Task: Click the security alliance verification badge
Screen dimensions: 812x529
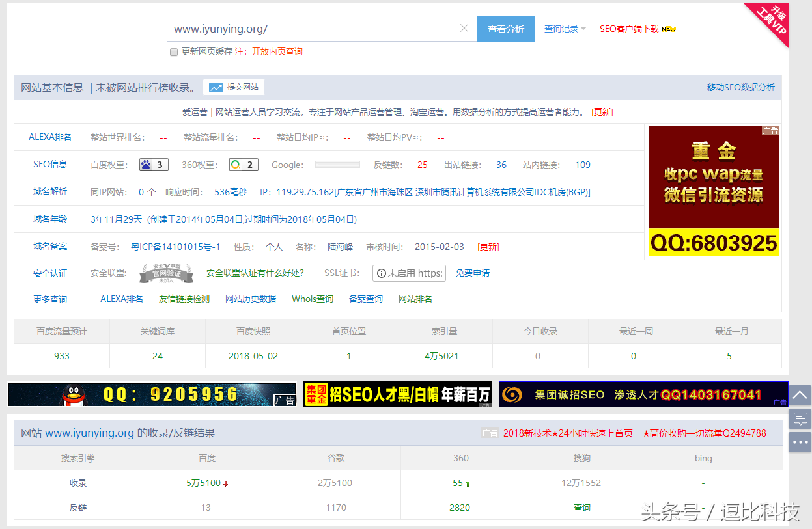Action: pos(166,273)
